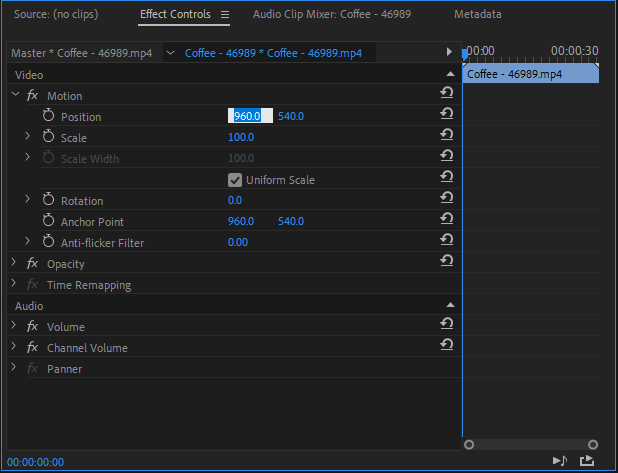Reset the Position parameter
Image resolution: width=618 pixels, height=473 pixels.
point(447,114)
